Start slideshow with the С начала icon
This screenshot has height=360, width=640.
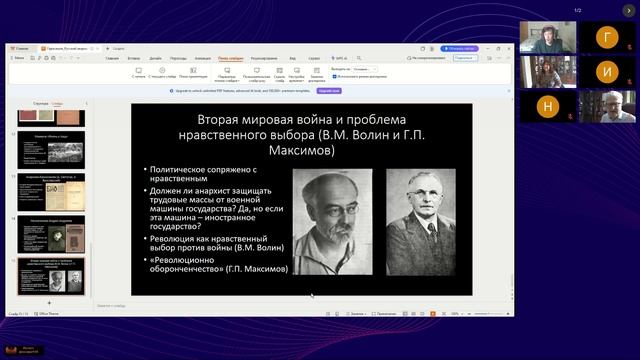pos(139,71)
